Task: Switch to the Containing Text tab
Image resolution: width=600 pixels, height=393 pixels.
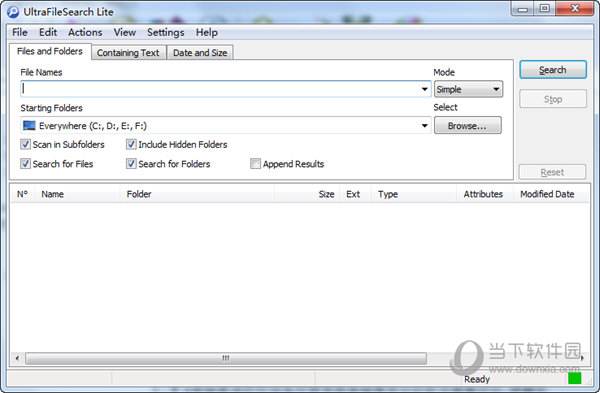Action: click(128, 53)
